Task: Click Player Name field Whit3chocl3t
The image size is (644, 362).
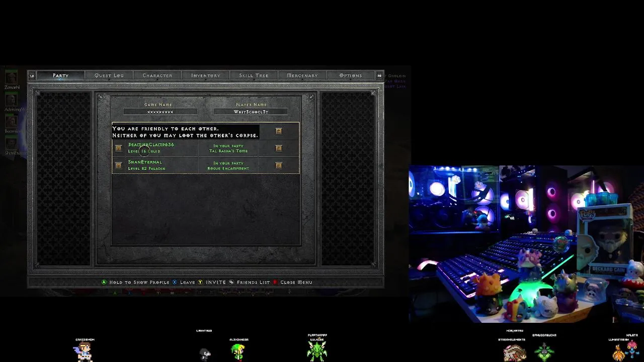Action: [251, 112]
